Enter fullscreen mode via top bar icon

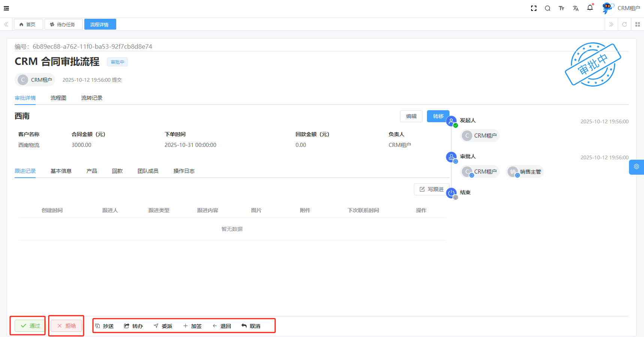534,8
